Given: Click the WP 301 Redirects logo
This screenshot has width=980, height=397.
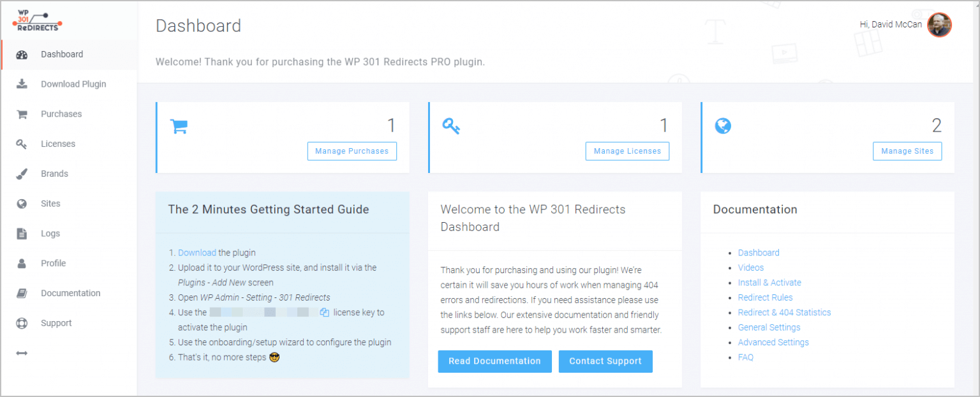Looking at the screenshot, I should [x=36, y=20].
